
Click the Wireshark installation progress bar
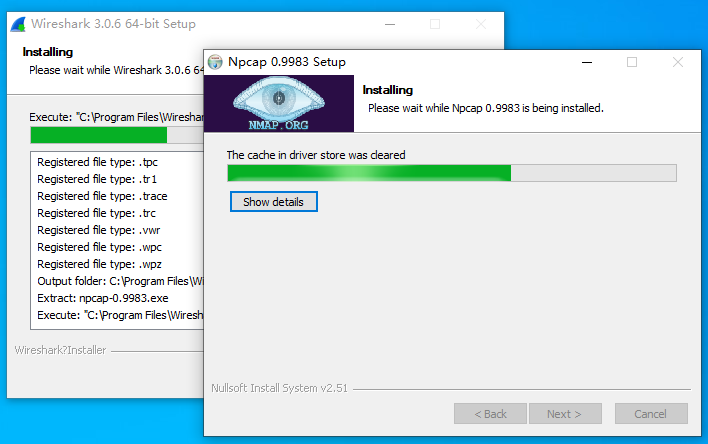pos(117,135)
